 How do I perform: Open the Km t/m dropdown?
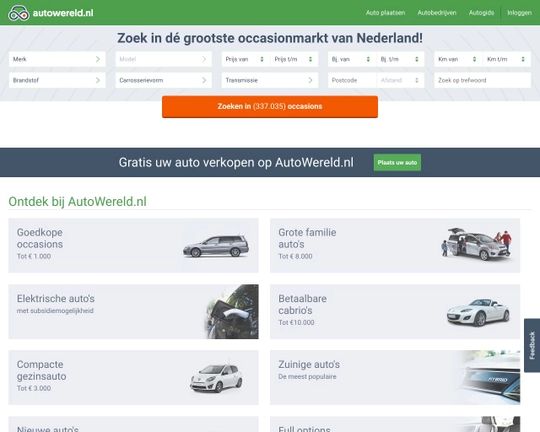click(x=507, y=59)
